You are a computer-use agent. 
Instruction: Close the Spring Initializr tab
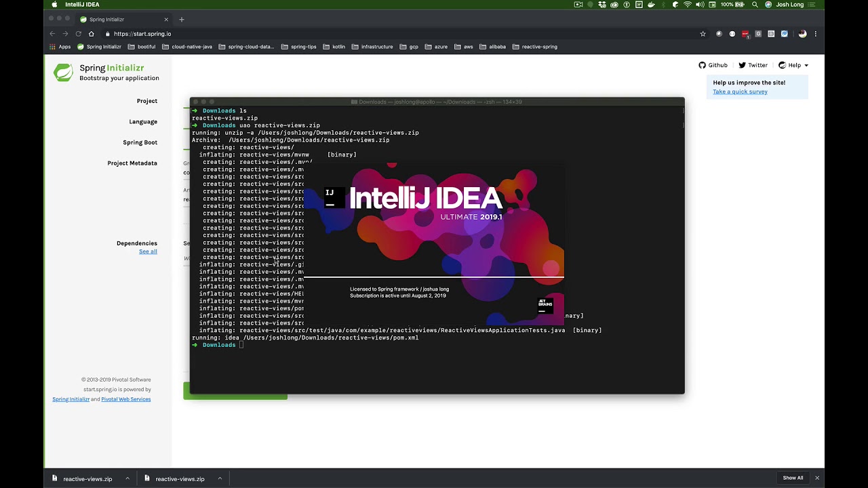click(x=166, y=20)
